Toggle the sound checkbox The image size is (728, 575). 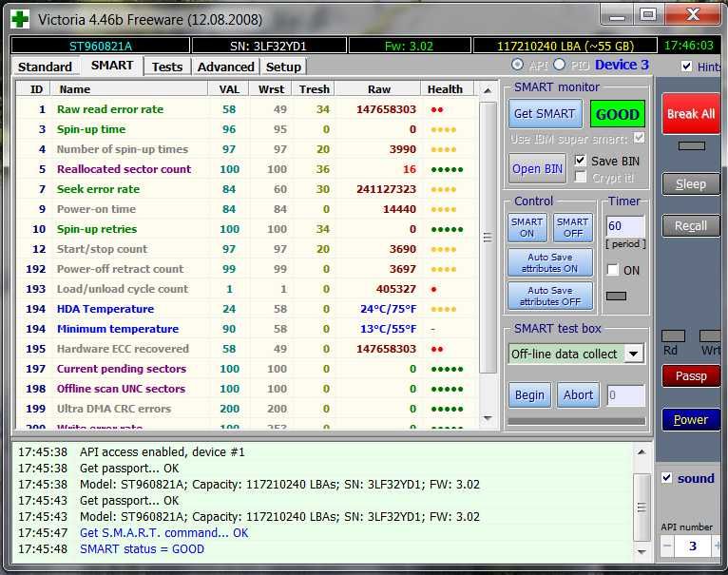pos(667,478)
